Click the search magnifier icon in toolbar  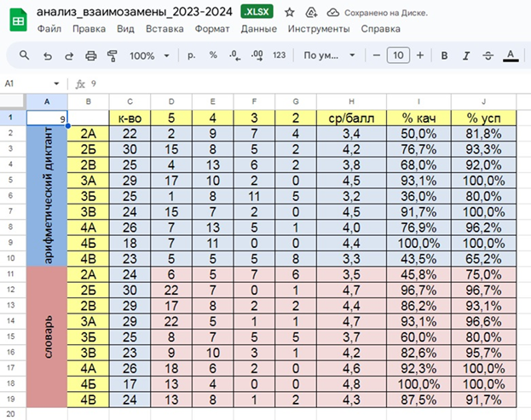pos(24,55)
